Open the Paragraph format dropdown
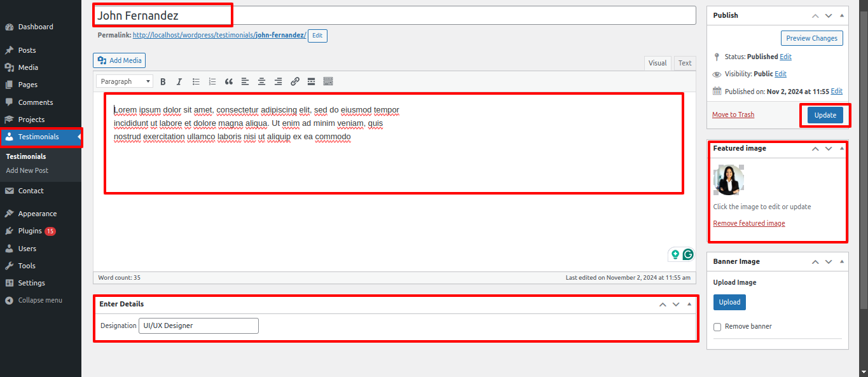 tap(125, 81)
